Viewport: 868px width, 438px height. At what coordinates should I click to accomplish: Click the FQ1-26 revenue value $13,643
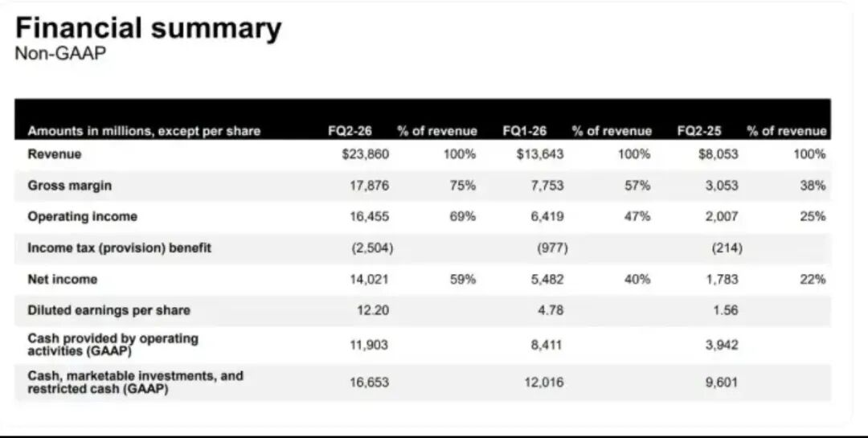[x=540, y=154]
